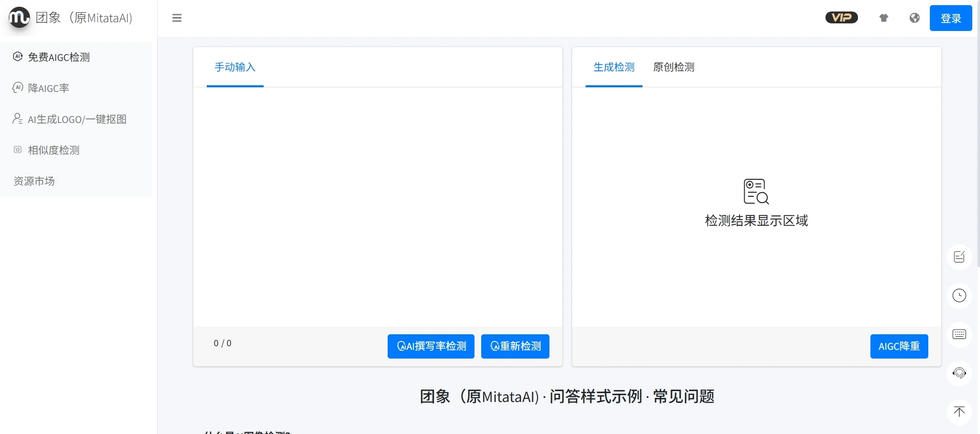The width and height of the screenshot is (980, 434).
Task: Click the shirt theme icon
Action: [884, 18]
